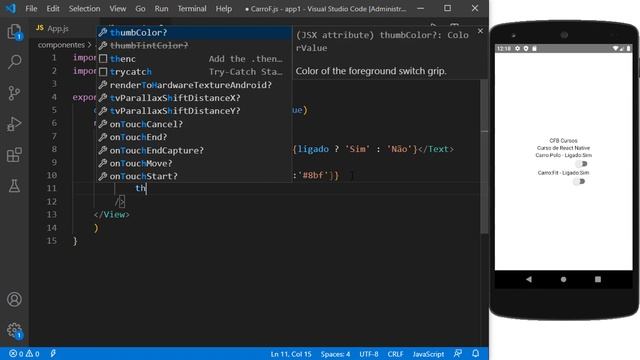Click the closing </View> tag on line 13
The height and width of the screenshot is (360, 640).
click(111, 215)
